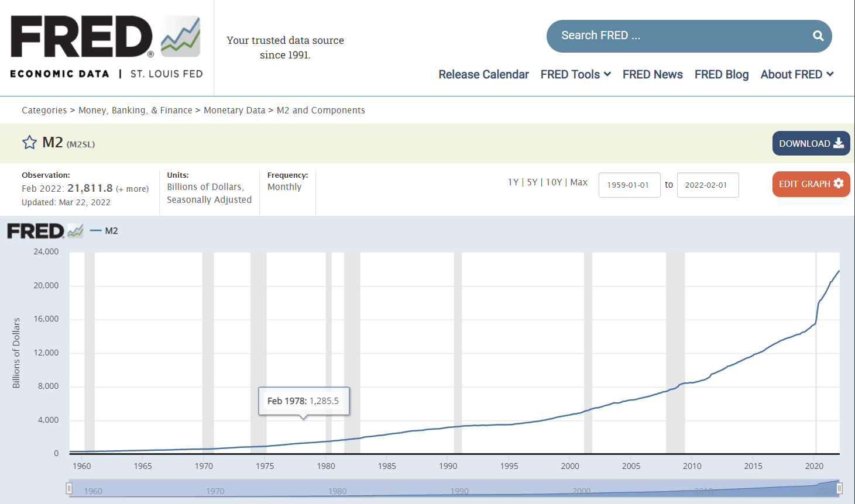The height and width of the screenshot is (504, 855).
Task: Go to the FRED Blog
Action: pos(722,74)
